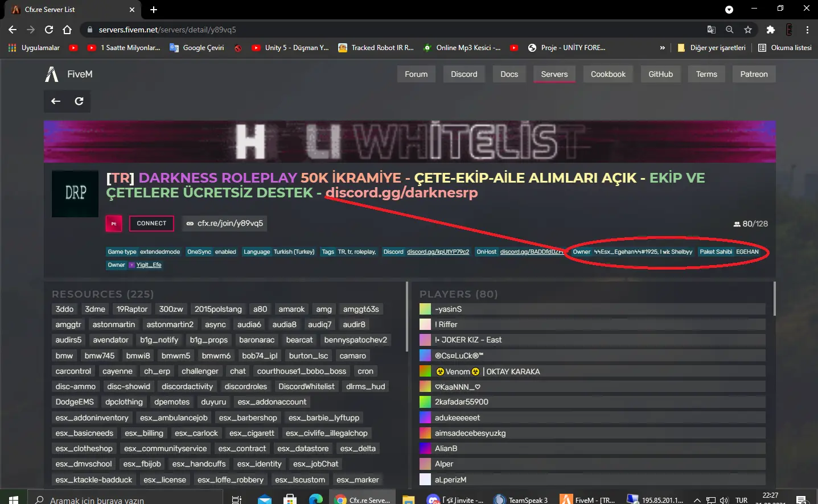Open the Okuma listesi reading list
The image size is (818, 504).
[785, 48]
